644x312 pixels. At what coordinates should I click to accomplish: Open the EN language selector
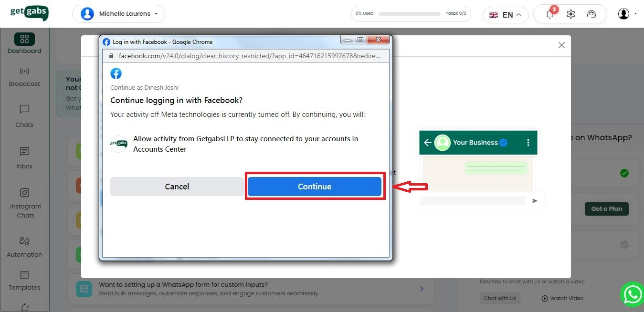pyautogui.click(x=506, y=15)
